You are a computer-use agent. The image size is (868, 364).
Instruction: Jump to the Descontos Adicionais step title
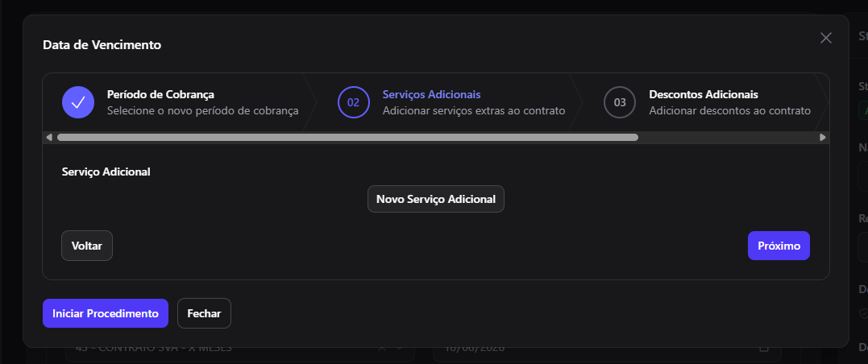[x=704, y=94]
